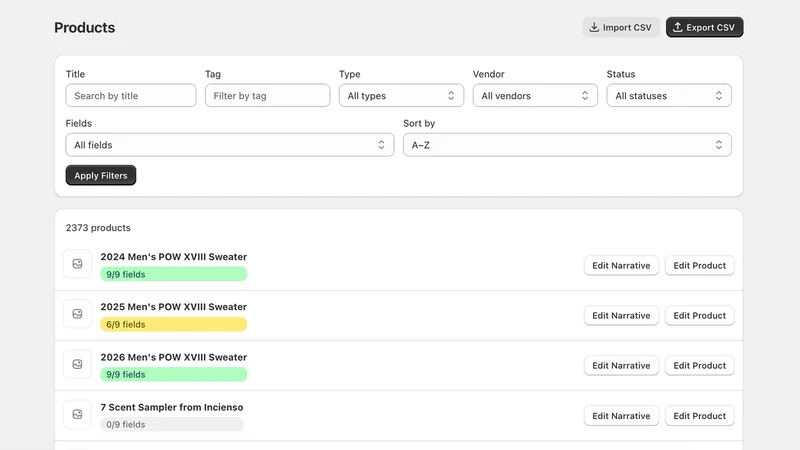This screenshot has height=450, width=800.
Task: Focus the Search by title field
Action: tap(131, 95)
